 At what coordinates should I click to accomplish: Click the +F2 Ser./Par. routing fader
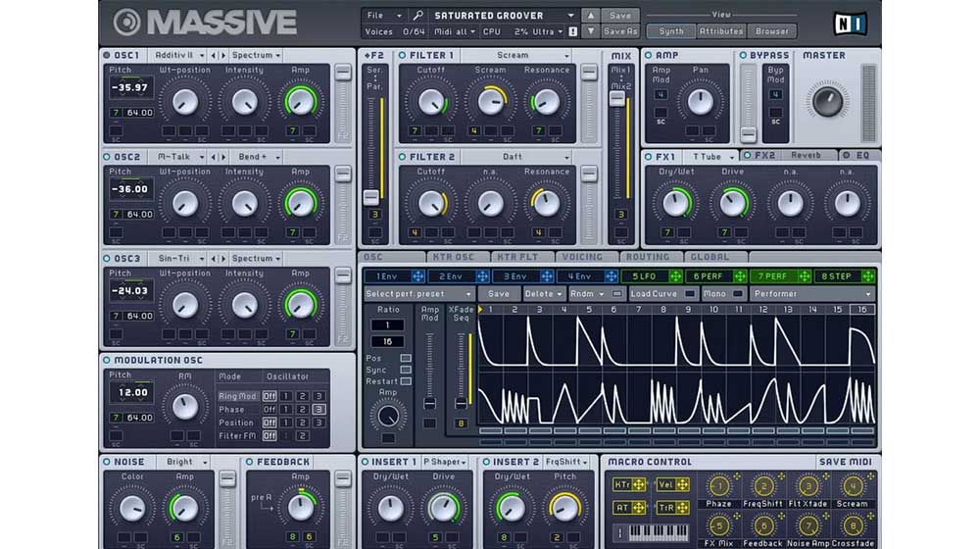(x=370, y=198)
